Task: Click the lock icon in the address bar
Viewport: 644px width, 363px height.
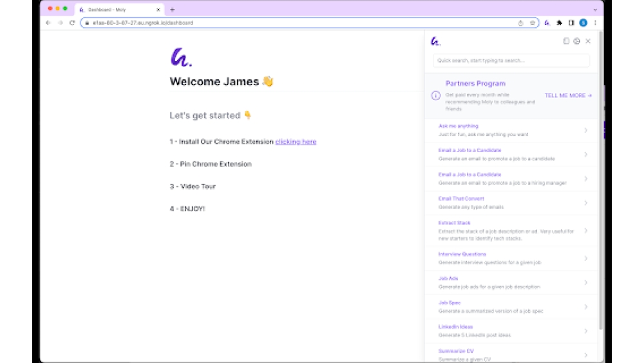Action: (87, 23)
